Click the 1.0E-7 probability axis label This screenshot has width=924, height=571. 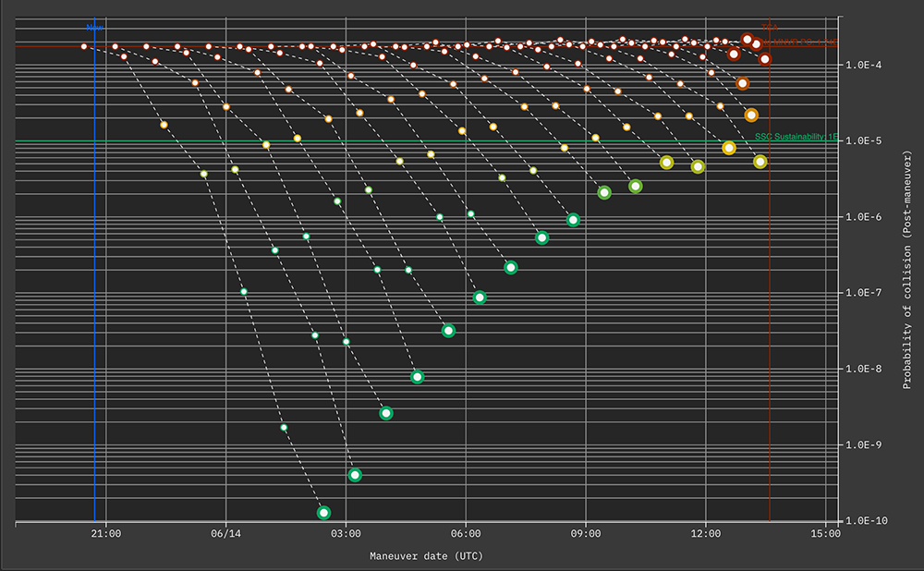tap(864, 293)
